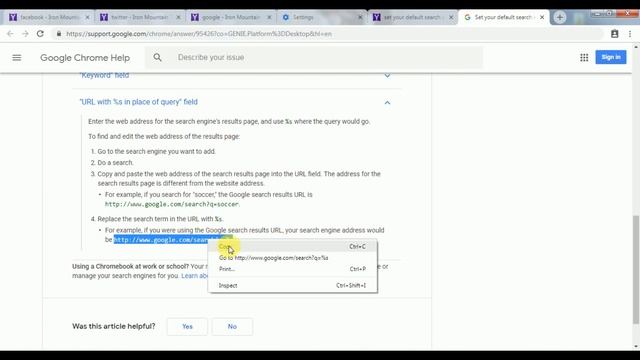Open a new browser tab
This screenshot has width=640, height=360.
[560, 17]
